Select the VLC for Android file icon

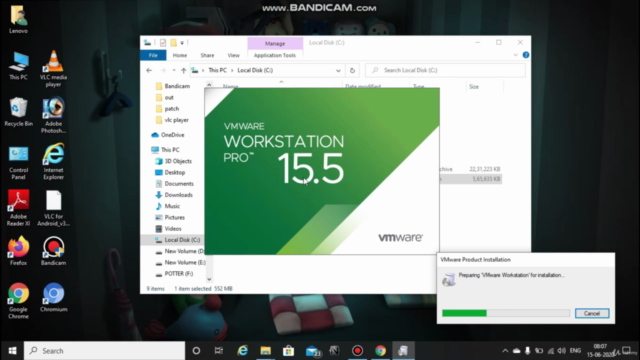(x=53, y=208)
